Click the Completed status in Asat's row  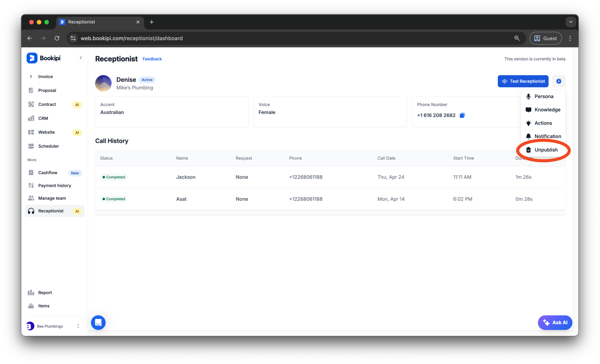point(114,199)
